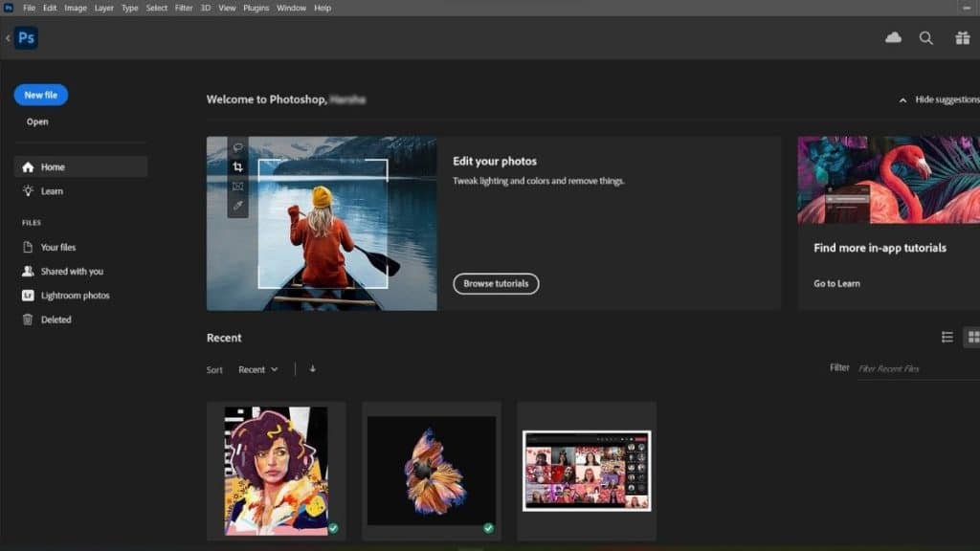Collapse suggestions with Hide suggestions chevron

click(x=902, y=99)
